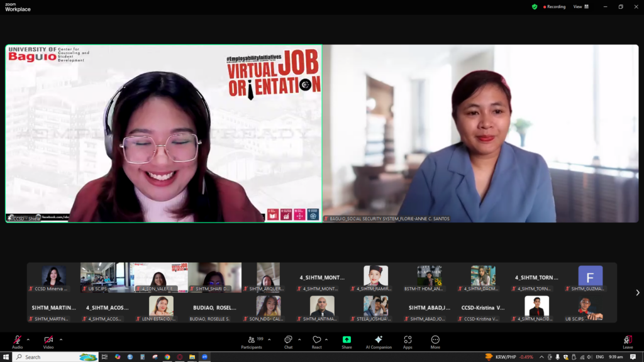Screen dimensions: 644x362
Task: Select SIHTM_ARQUER participant thumbnail
Action: (x=268, y=278)
